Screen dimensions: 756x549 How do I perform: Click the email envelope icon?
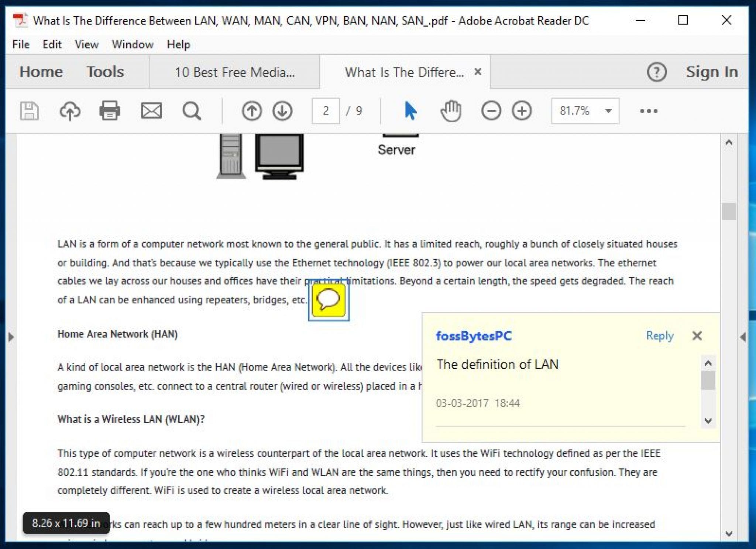(x=151, y=110)
